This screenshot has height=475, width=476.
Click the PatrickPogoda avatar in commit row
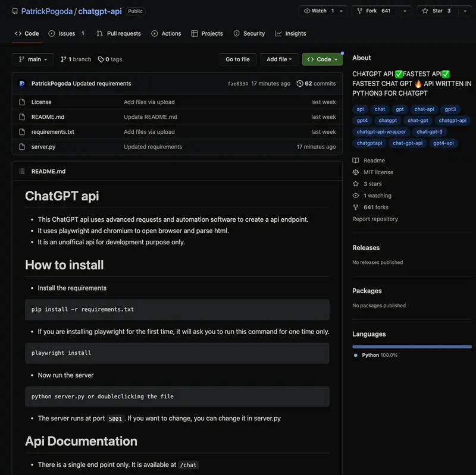click(x=22, y=83)
